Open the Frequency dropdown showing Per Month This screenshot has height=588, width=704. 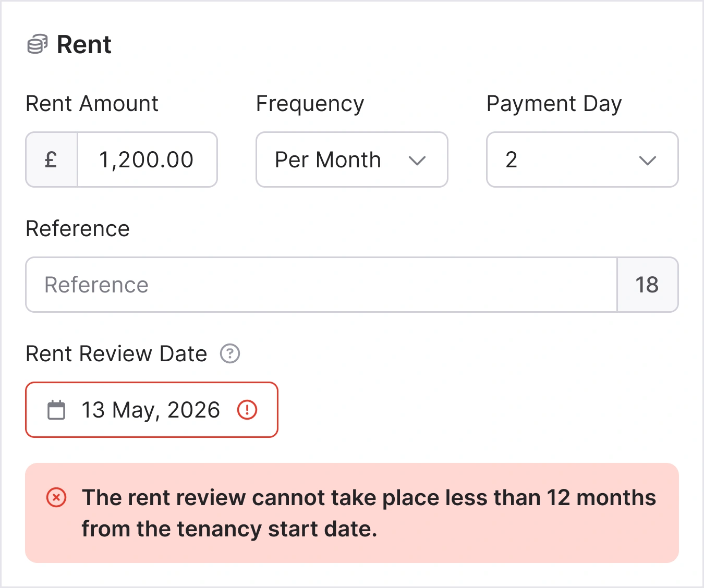click(x=351, y=160)
